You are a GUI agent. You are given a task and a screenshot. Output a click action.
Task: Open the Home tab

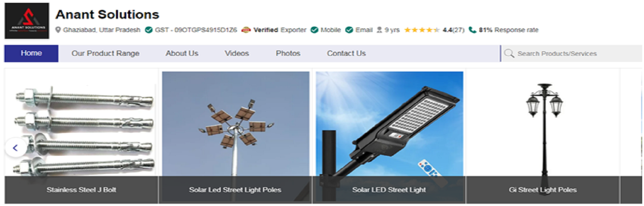(31, 53)
